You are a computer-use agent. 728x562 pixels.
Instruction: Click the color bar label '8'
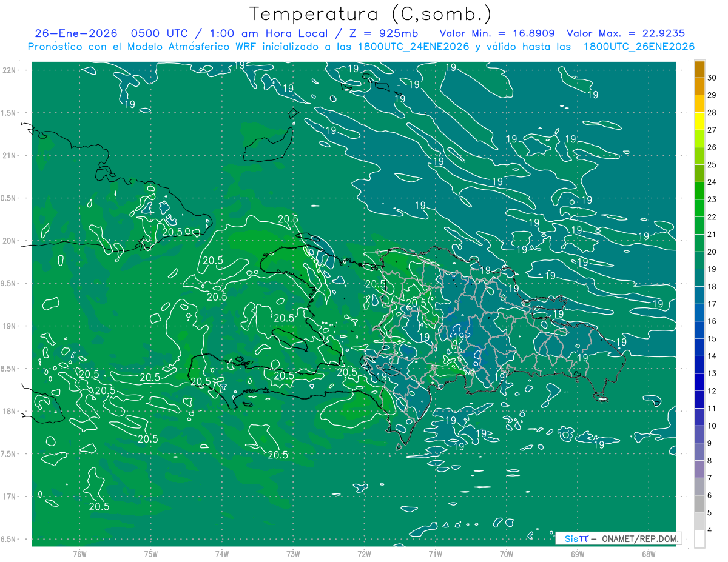(x=710, y=461)
